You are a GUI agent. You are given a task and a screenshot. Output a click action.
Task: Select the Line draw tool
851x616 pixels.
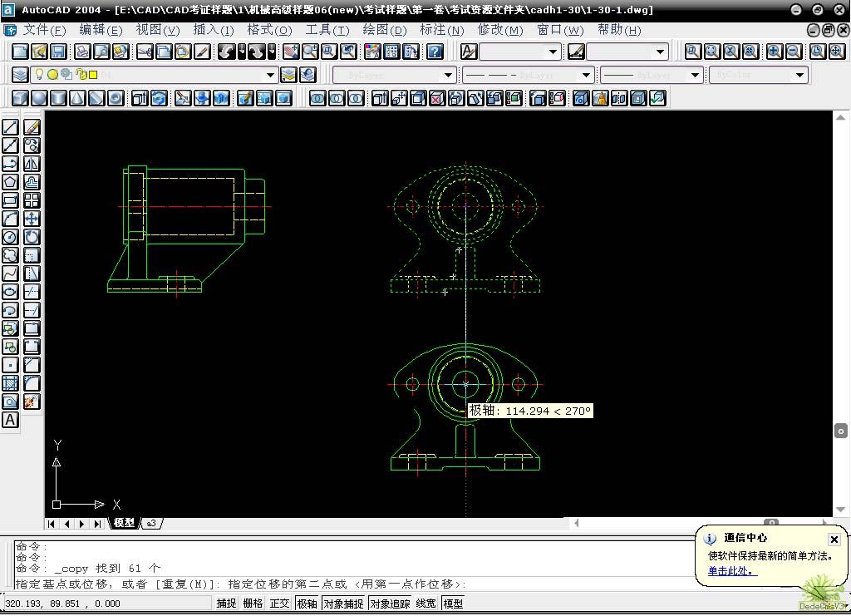coord(10,127)
